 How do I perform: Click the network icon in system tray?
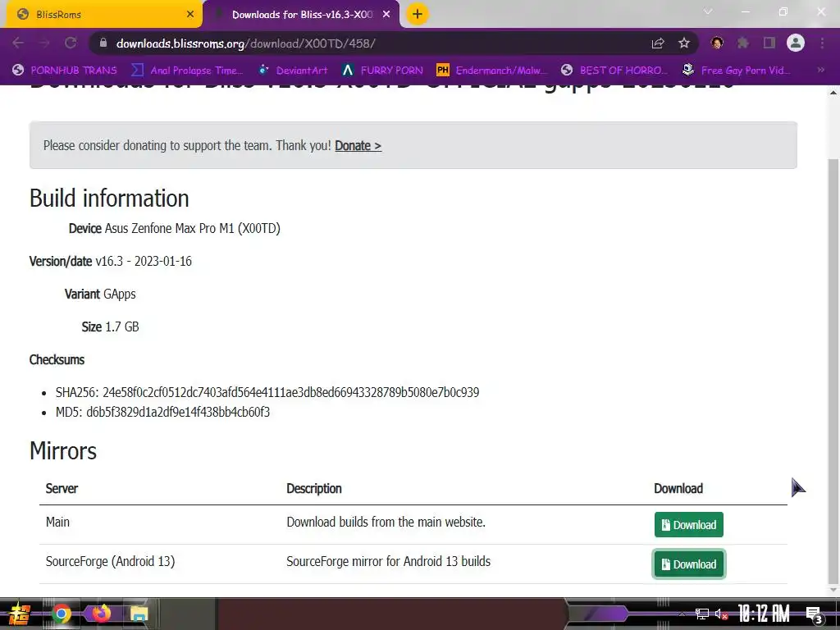coord(702,614)
